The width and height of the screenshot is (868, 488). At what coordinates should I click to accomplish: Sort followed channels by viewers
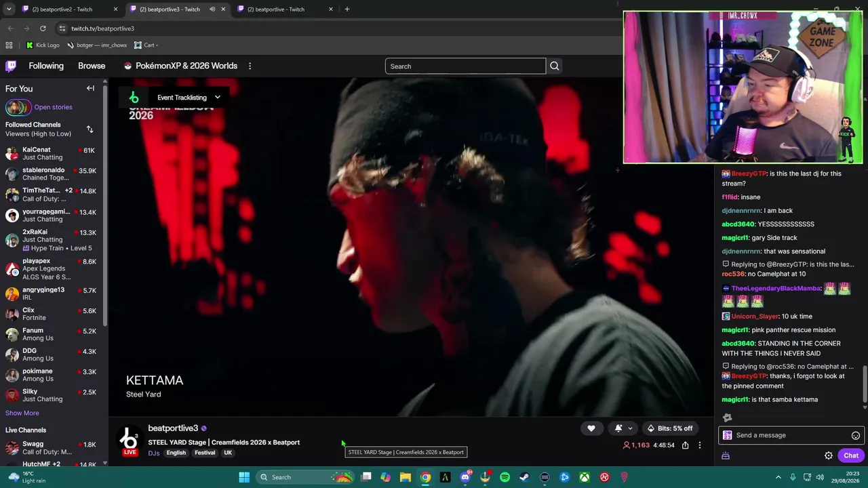point(90,129)
